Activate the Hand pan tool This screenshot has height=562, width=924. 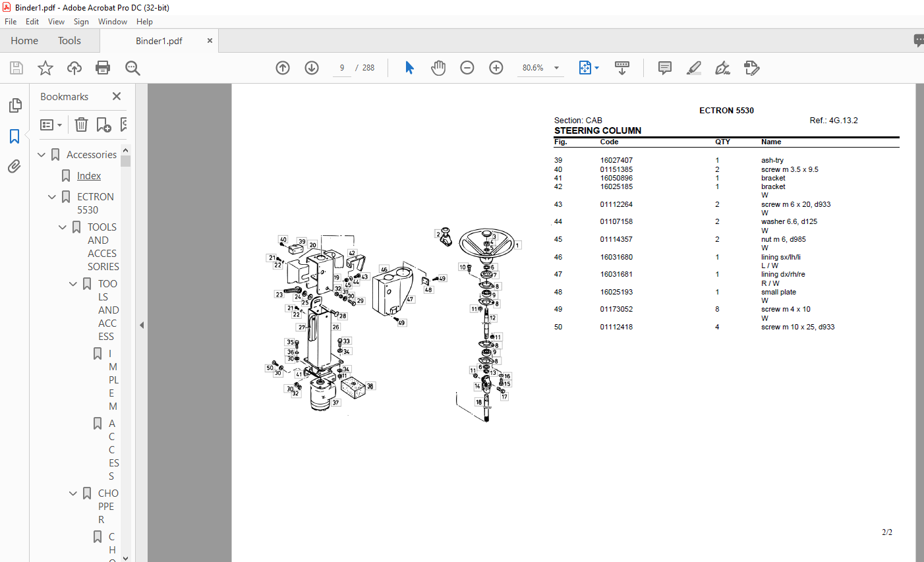point(438,68)
